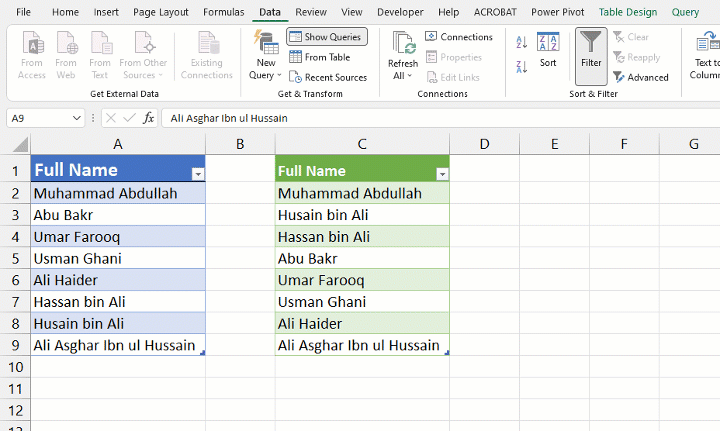Screen dimensions: 720x431
Task: Click inside the Name Box field
Action: (x=39, y=118)
